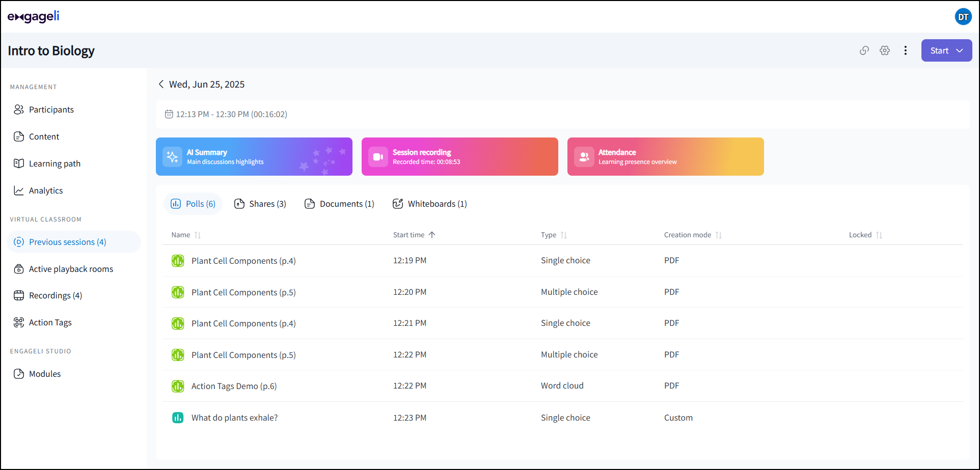Expand the Start button dropdown
The image size is (980, 470).
pyautogui.click(x=960, y=50)
